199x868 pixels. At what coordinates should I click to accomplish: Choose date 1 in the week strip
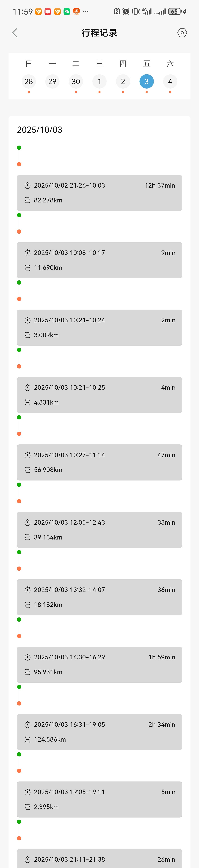99,82
